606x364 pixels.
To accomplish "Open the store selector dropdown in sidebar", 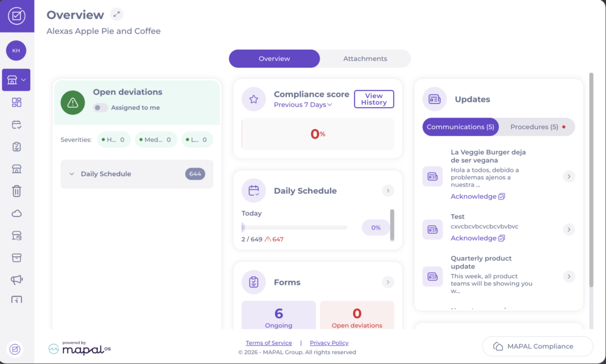I will click(16, 80).
